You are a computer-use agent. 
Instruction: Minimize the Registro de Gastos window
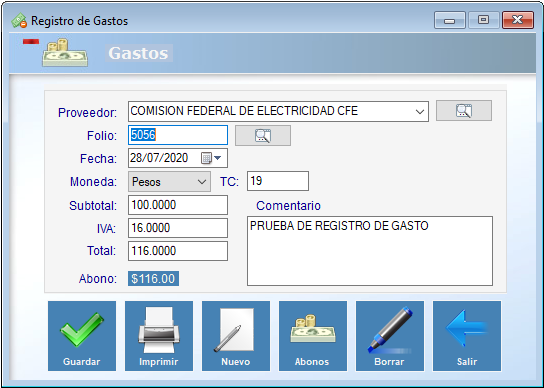(450, 20)
